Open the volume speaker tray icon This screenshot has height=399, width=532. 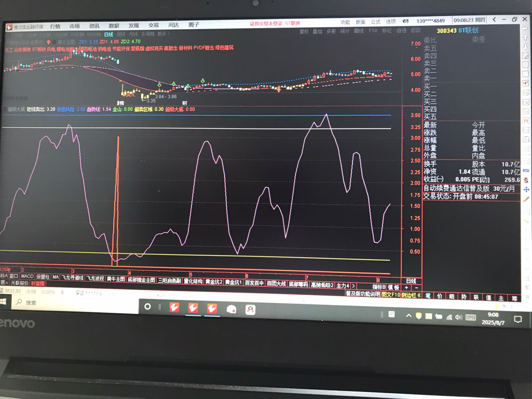459,317
